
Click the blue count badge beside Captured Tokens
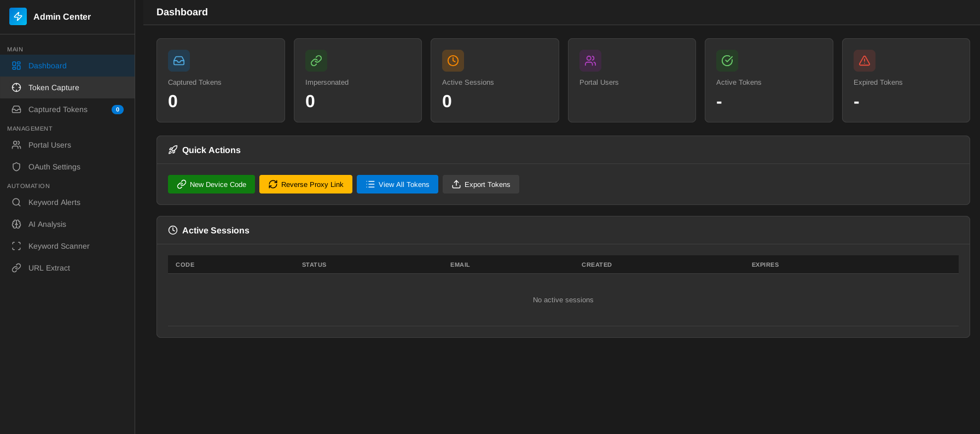(118, 109)
